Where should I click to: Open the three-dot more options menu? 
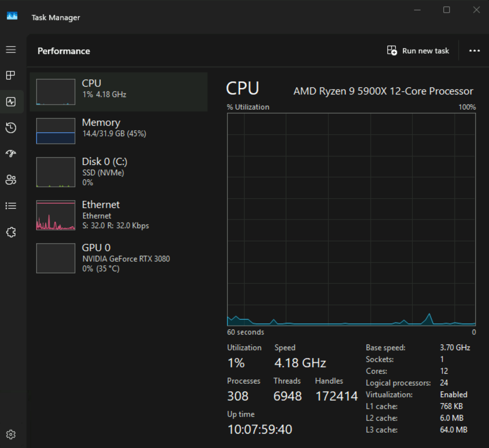tap(474, 51)
